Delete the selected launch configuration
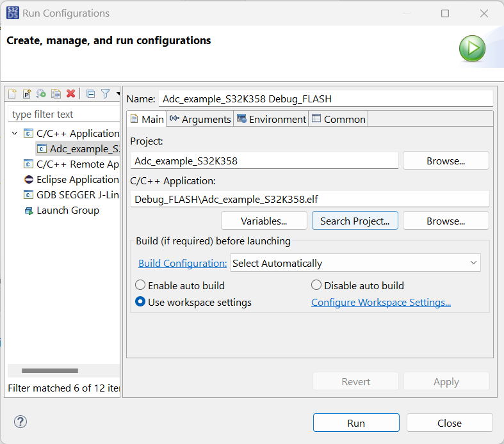504x444 pixels. pyautogui.click(x=71, y=94)
